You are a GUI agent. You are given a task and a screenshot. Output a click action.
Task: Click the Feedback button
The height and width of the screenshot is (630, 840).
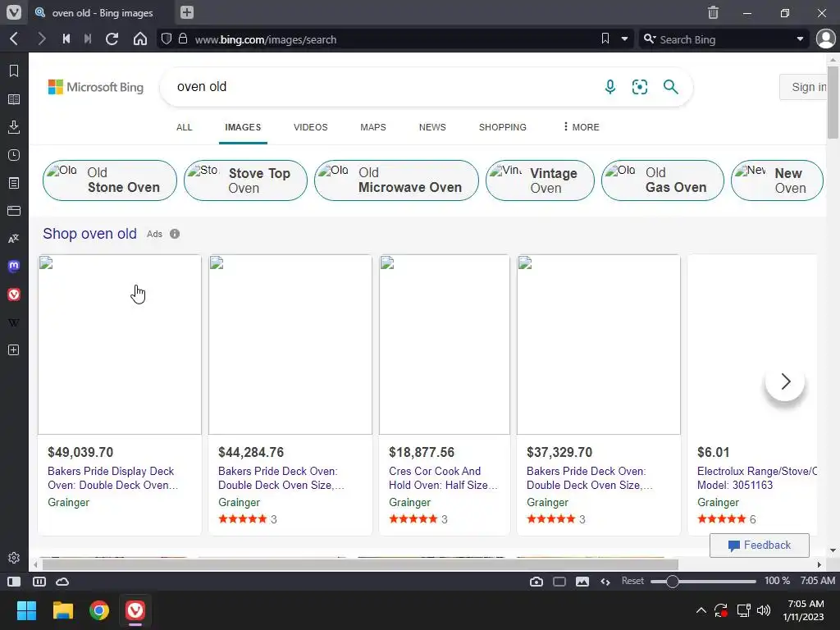759,546
